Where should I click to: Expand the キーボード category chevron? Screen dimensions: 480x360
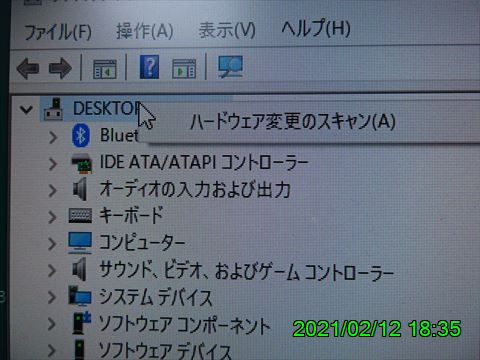pyautogui.click(x=52, y=217)
